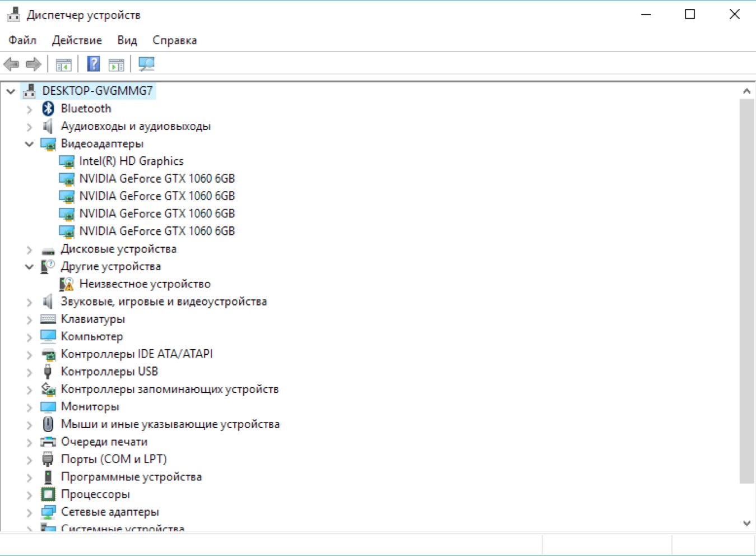Expand the Компьютер category
This screenshot has height=556, width=756.
[29, 337]
